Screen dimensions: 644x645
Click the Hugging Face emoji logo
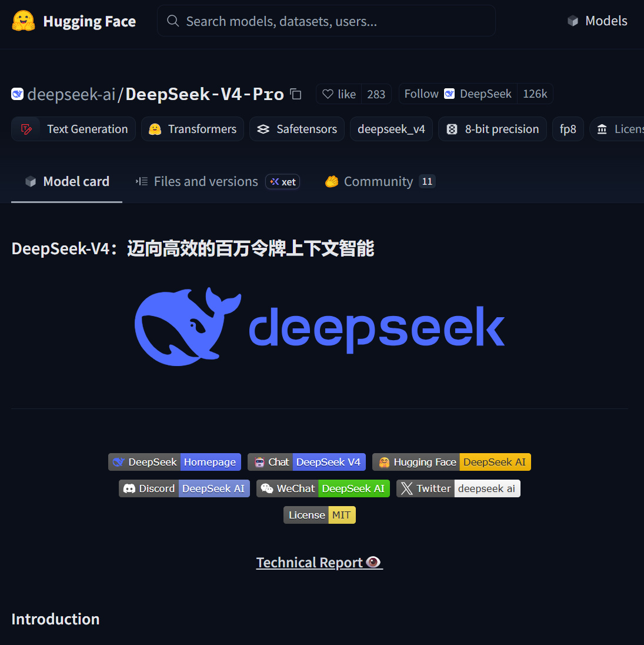24,21
